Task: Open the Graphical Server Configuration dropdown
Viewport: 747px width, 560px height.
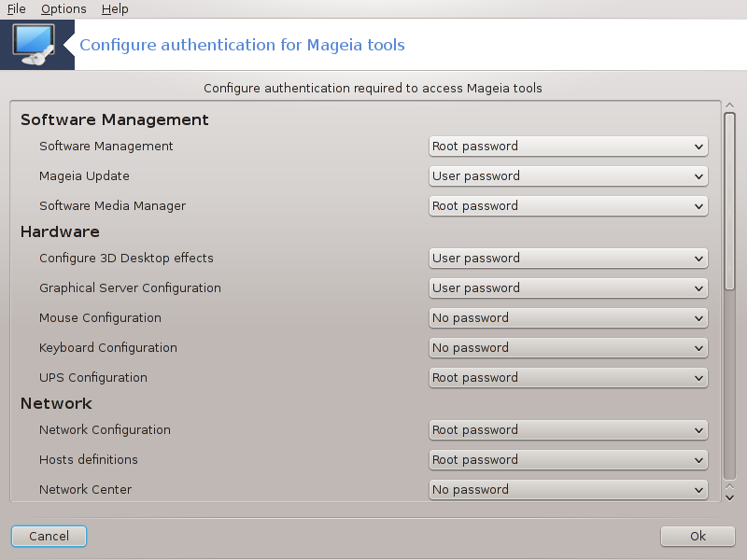Action: pyautogui.click(x=569, y=288)
